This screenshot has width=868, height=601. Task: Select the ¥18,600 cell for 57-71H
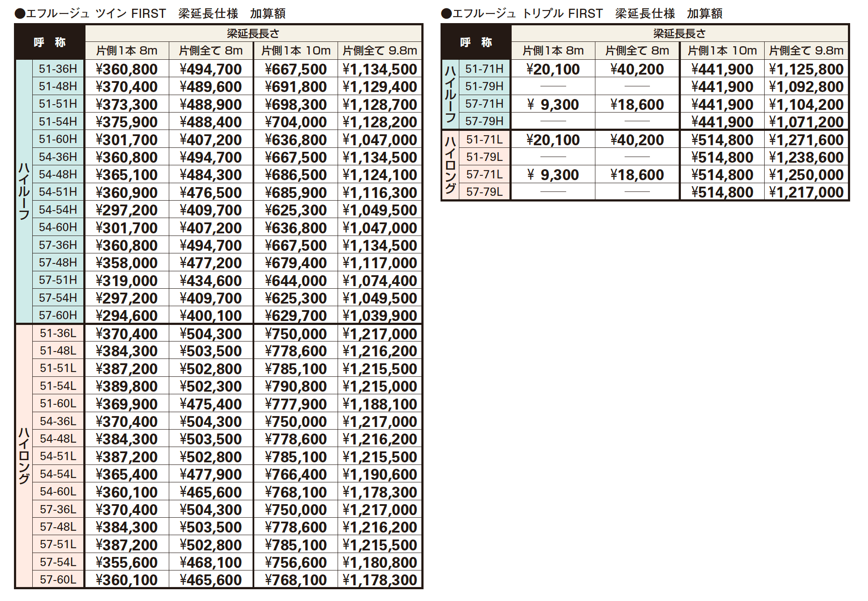click(637, 105)
